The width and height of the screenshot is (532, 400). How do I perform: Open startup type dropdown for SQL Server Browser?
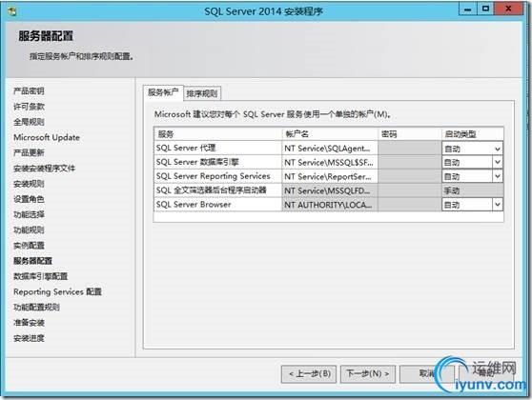[498, 205]
